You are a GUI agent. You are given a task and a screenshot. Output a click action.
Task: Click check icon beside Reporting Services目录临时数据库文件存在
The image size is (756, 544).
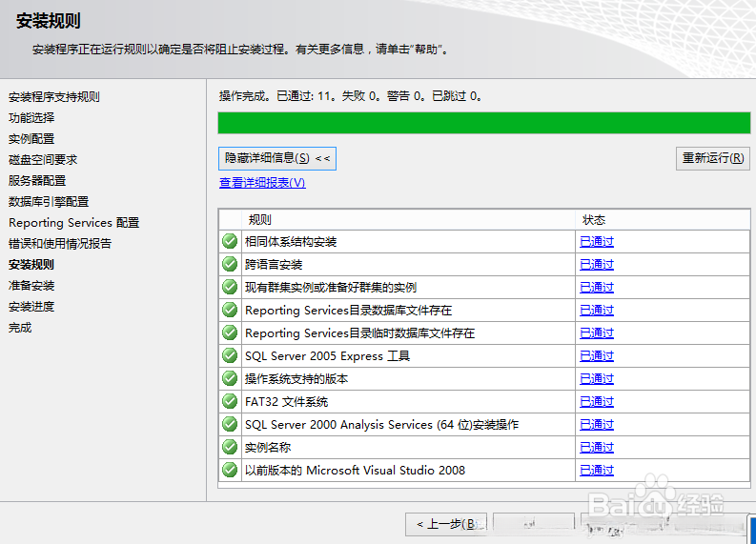[230, 332]
